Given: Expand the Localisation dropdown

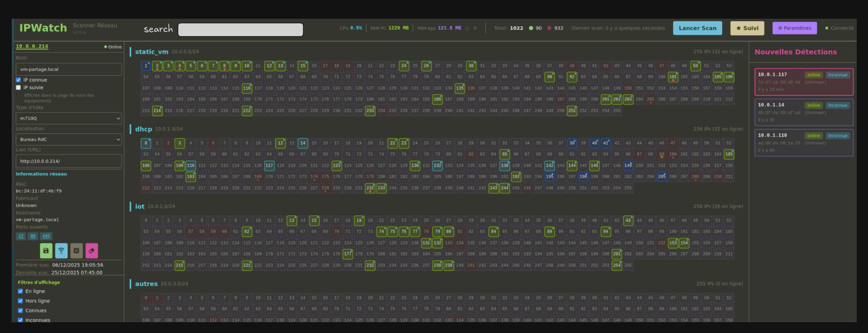Looking at the screenshot, I should 69,140.
